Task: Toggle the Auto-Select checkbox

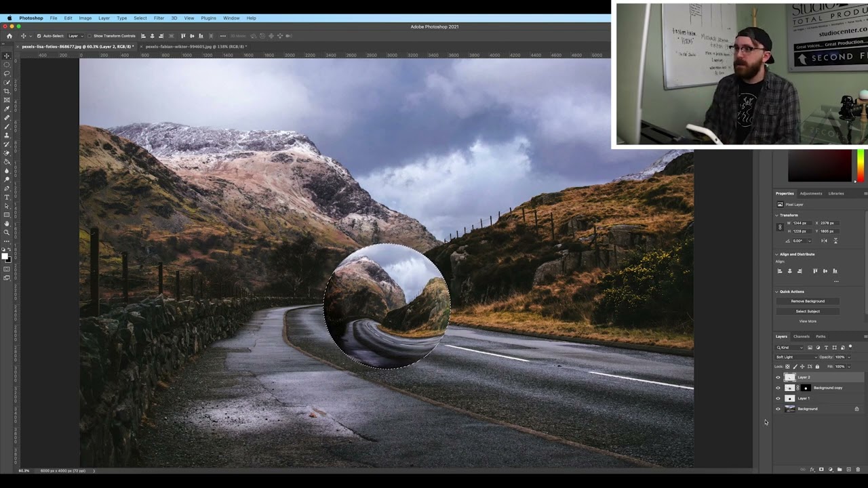Action: point(39,36)
